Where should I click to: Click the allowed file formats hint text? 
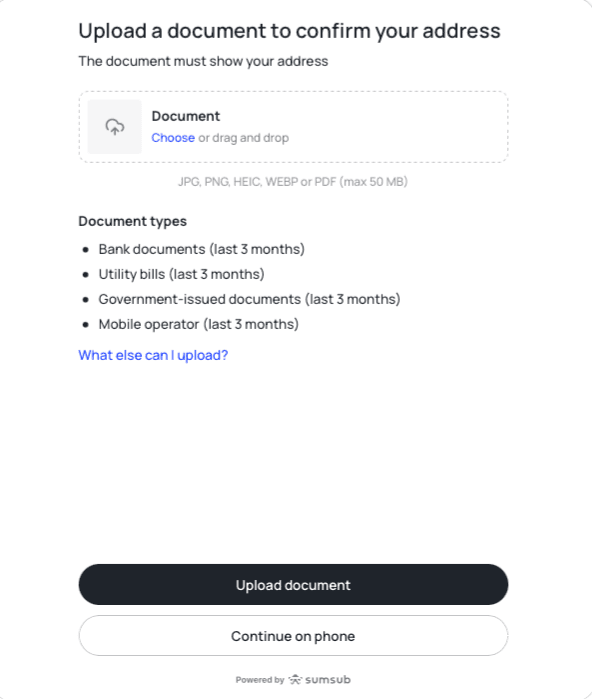coord(293,182)
